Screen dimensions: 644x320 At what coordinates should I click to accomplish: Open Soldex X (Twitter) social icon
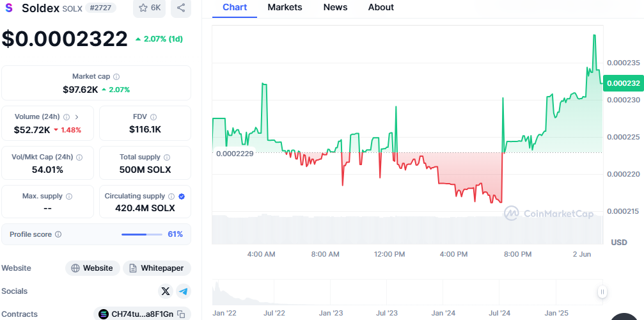tap(166, 291)
